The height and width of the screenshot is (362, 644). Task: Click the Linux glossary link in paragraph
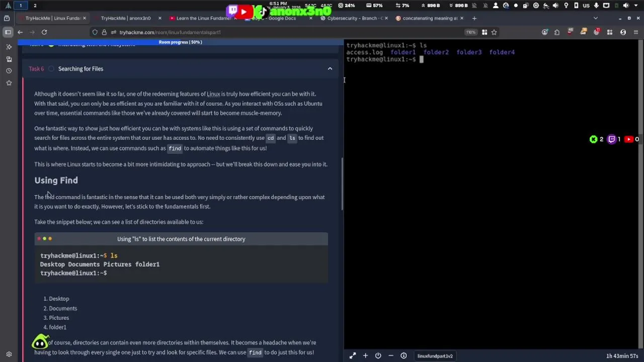(x=213, y=94)
